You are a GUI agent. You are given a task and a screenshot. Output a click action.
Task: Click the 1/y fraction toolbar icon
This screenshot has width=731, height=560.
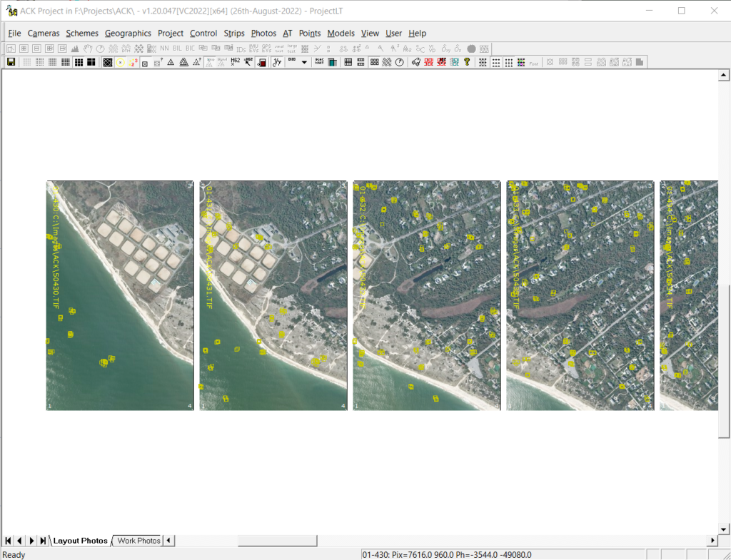pos(278,63)
